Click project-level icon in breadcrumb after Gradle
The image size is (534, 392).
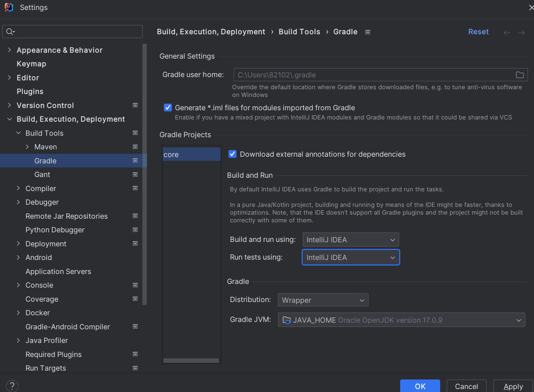click(368, 32)
